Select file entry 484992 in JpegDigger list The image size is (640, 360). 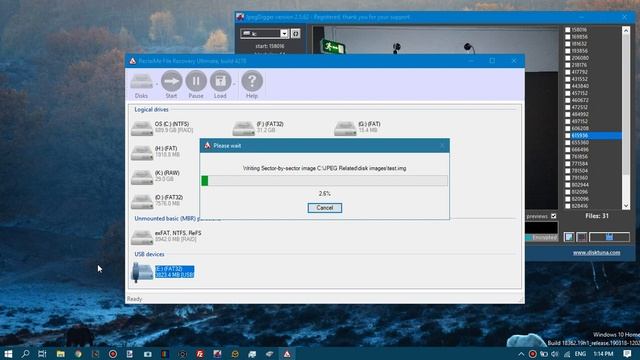click(580, 114)
